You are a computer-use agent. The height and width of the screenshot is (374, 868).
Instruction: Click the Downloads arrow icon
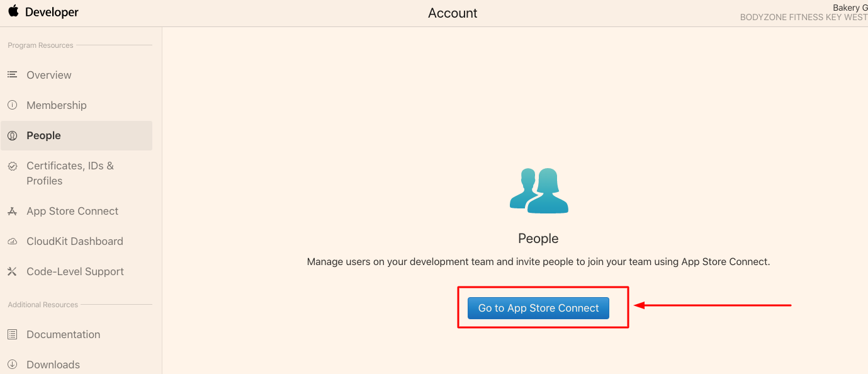12,365
